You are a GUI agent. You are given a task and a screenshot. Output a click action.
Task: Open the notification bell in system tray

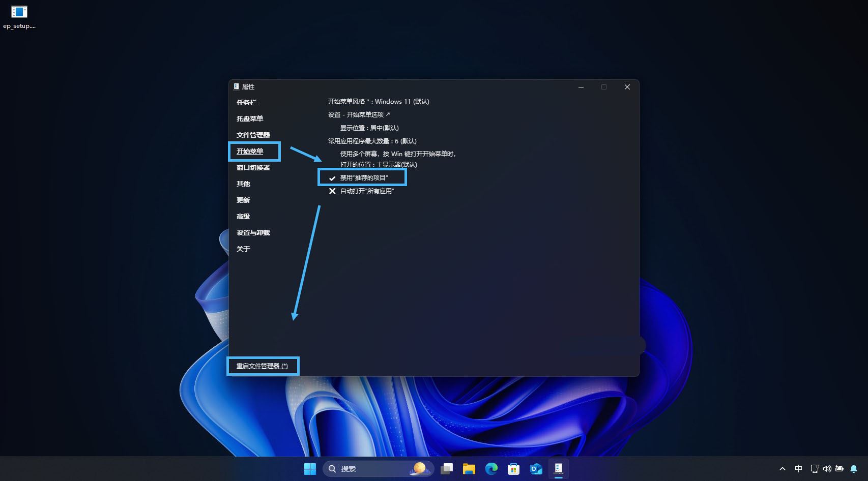coord(853,469)
